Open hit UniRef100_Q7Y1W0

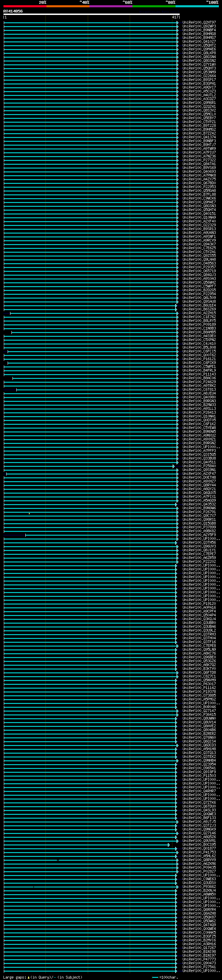tap(199, 64)
